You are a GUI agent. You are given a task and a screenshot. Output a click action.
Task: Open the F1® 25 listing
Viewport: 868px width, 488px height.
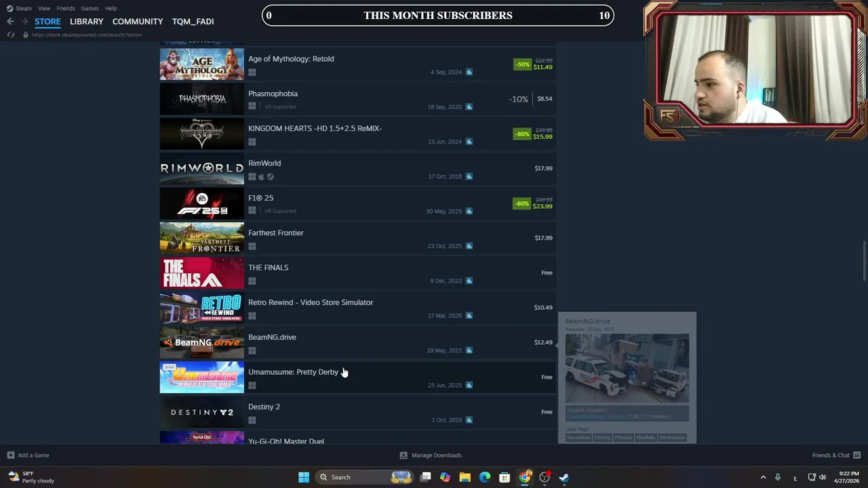pos(357,203)
